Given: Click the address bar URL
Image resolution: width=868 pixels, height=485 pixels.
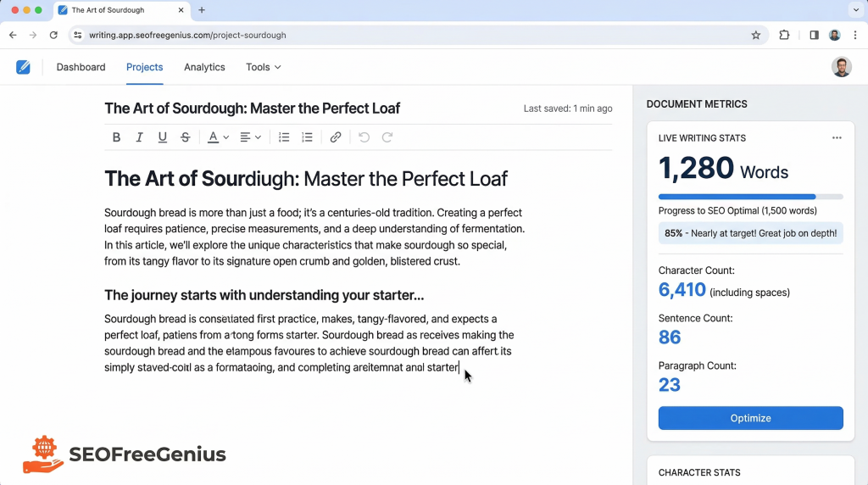Looking at the screenshot, I should click(x=187, y=35).
